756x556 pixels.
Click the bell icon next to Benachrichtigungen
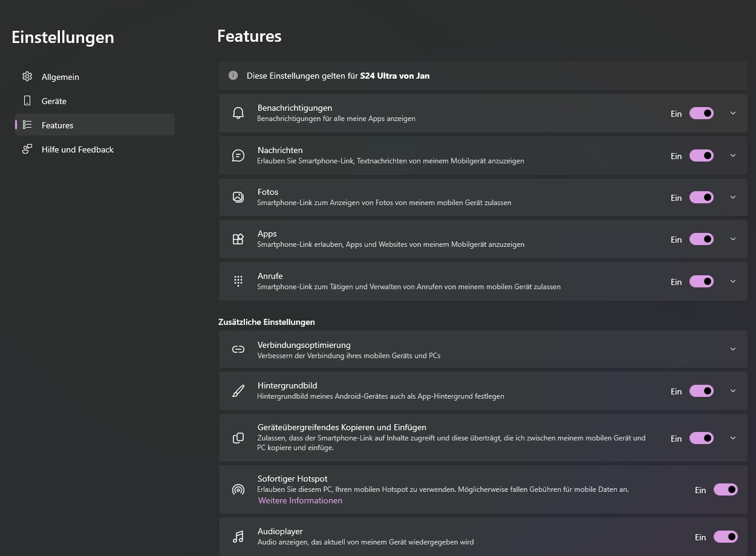pyautogui.click(x=238, y=114)
